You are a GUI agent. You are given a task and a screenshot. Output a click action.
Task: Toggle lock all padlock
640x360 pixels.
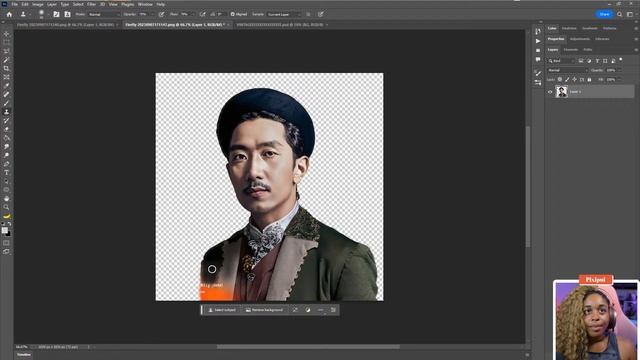pyautogui.click(x=589, y=80)
